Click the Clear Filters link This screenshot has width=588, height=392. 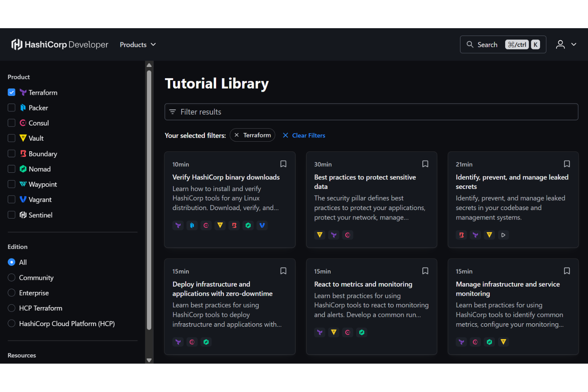pos(304,135)
